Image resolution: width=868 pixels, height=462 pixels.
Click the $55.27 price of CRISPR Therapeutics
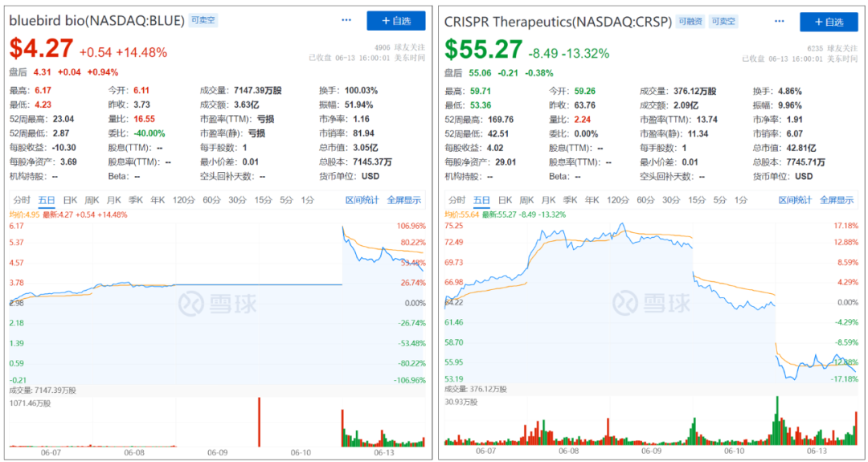click(483, 49)
